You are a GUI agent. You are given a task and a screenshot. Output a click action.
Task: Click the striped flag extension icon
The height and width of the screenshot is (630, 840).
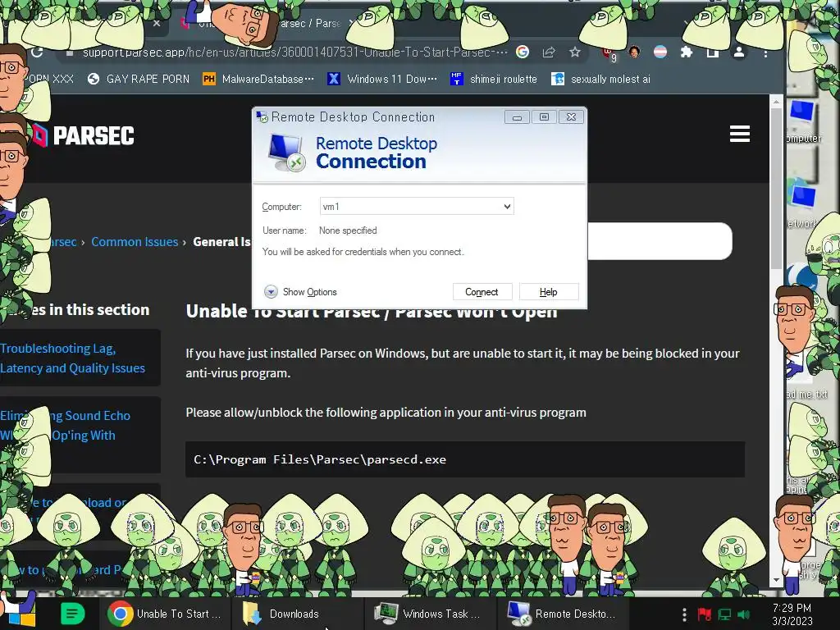660,52
